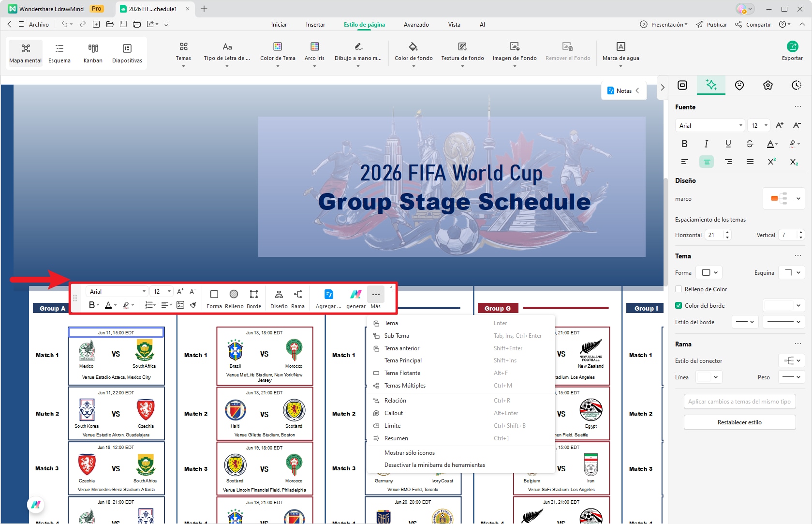
Task: Toggle Italic in Fuente panel
Action: [x=706, y=144]
